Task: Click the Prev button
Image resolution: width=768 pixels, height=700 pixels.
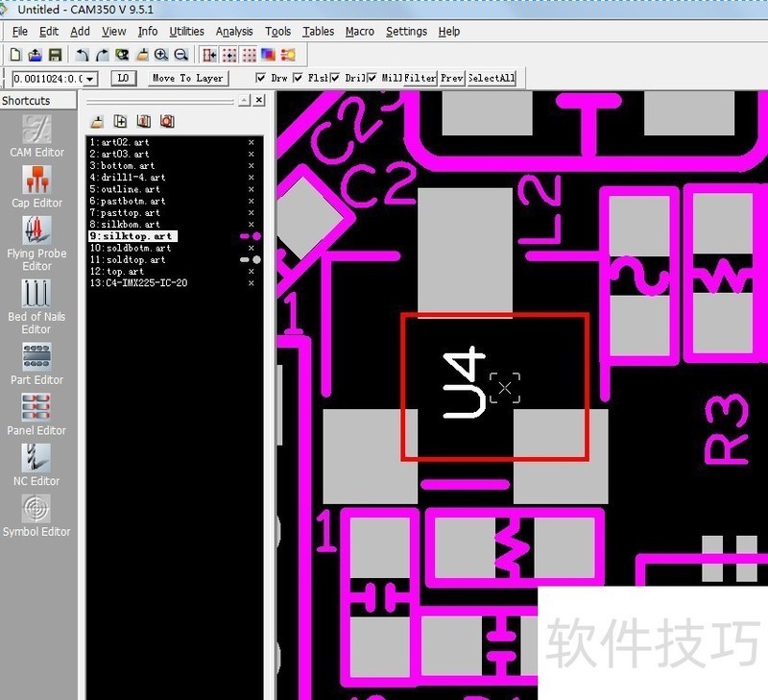Action: point(451,78)
